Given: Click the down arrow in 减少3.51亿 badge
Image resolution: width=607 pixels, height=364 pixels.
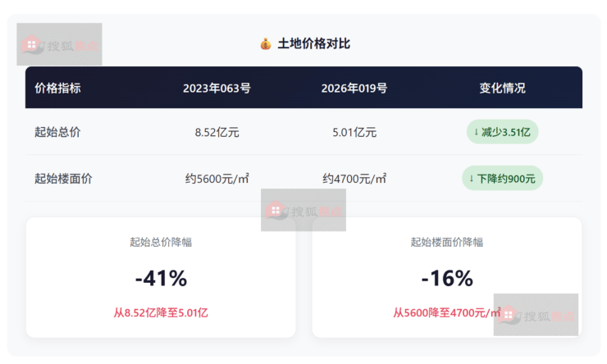Looking at the screenshot, I should [476, 131].
